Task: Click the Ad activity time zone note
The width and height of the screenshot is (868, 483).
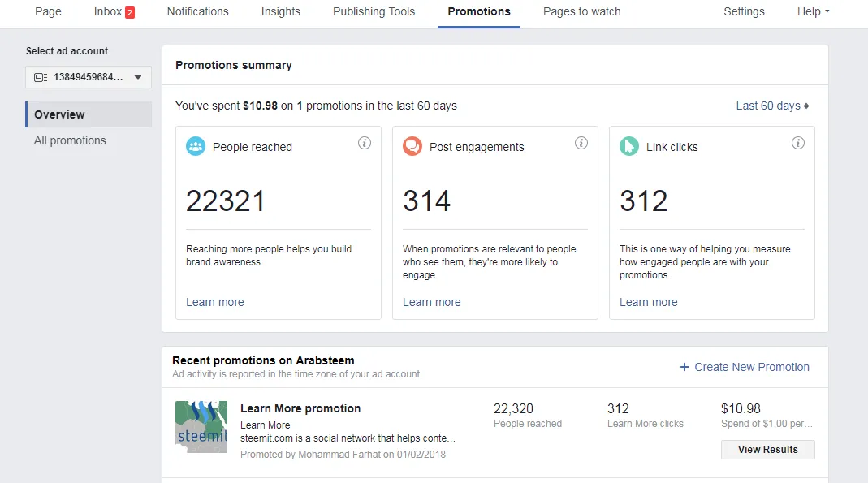Action: tap(296, 374)
